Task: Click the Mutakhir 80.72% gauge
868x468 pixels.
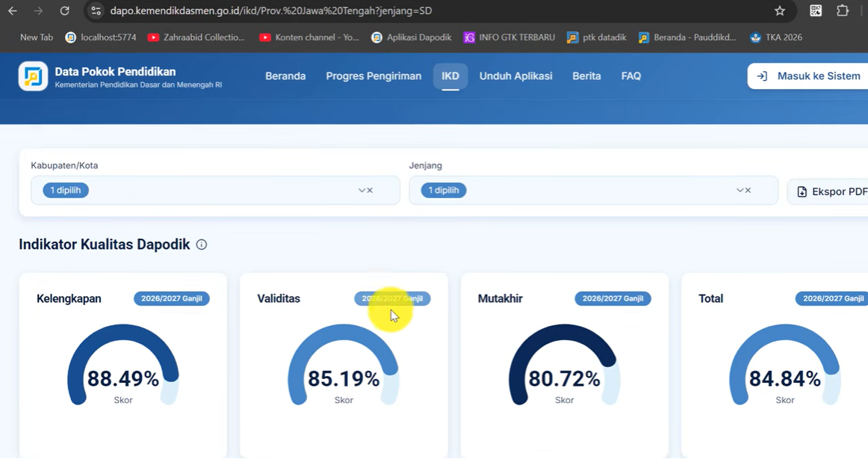Action: [x=564, y=366]
